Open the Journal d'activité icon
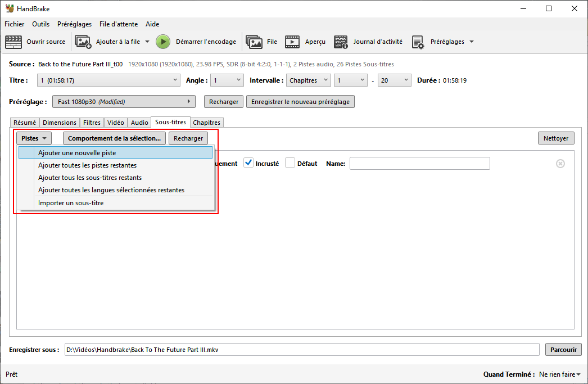Image resolution: width=588 pixels, height=384 pixels. tap(341, 42)
